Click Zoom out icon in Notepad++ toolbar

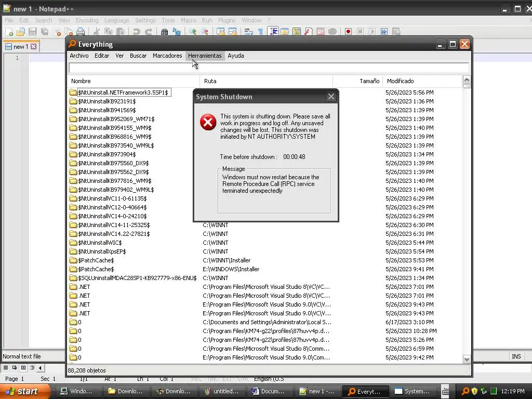pyautogui.click(x=205, y=32)
